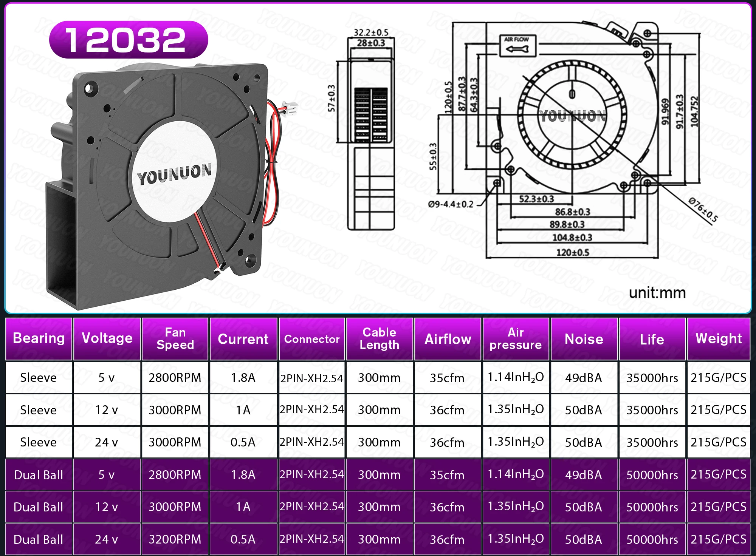Select the Fan Speed column header

tap(175, 338)
